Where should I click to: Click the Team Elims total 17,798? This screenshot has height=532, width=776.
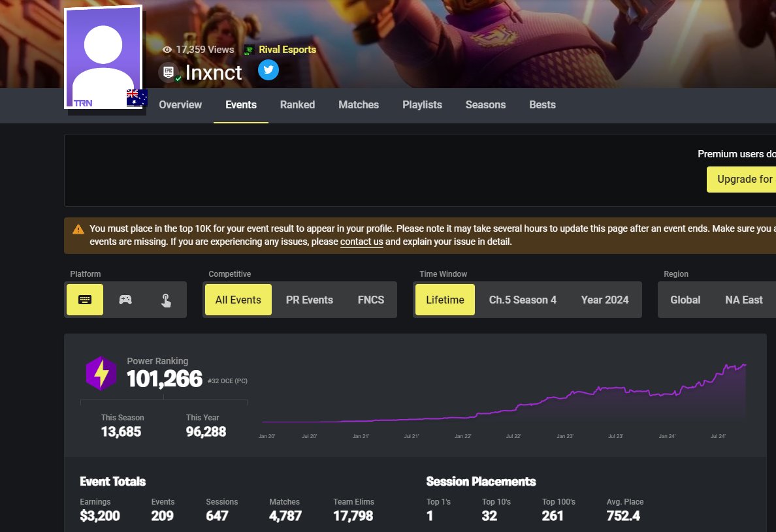tap(353, 516)
